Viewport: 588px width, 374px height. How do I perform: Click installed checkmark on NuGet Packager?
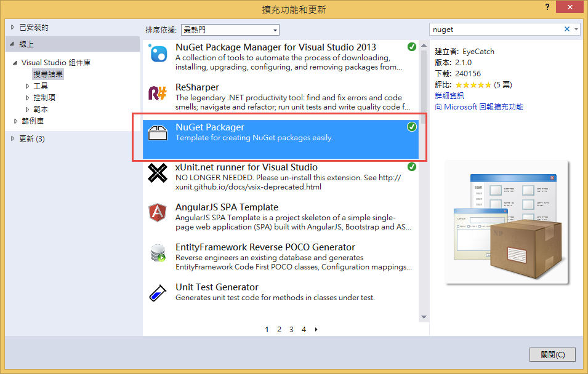click(412, 127)
